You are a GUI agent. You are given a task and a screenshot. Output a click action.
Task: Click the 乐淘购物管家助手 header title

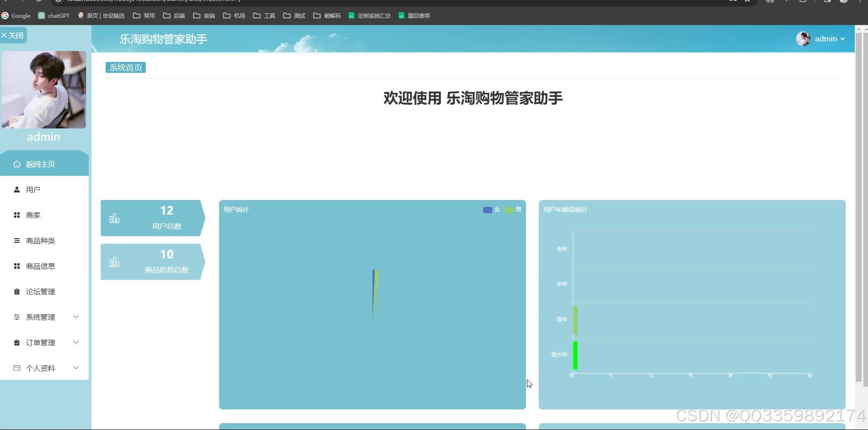(163, 39)
